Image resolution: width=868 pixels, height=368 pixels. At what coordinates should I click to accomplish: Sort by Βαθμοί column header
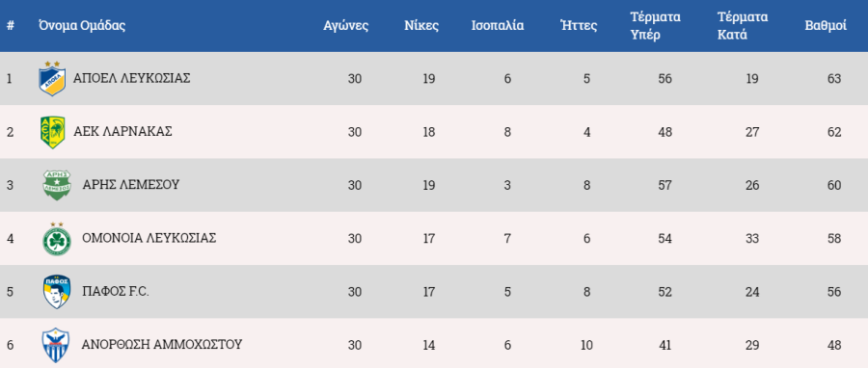[x=826, y=25]
